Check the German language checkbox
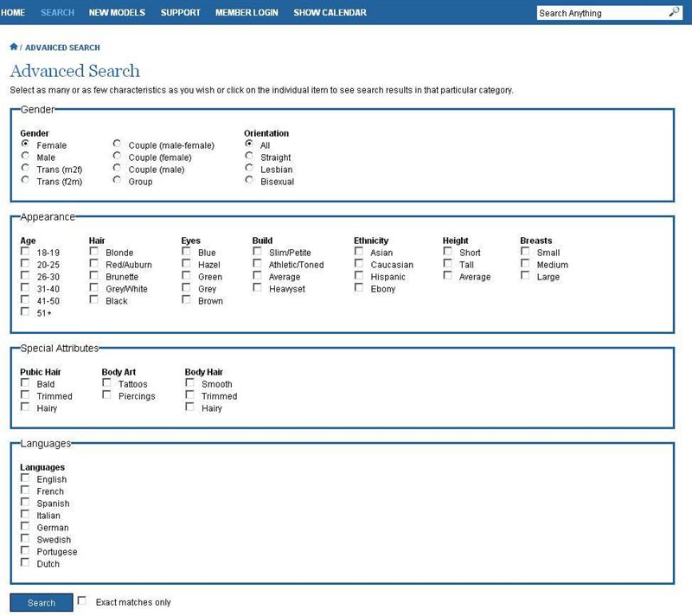 [x=25, y=526]
